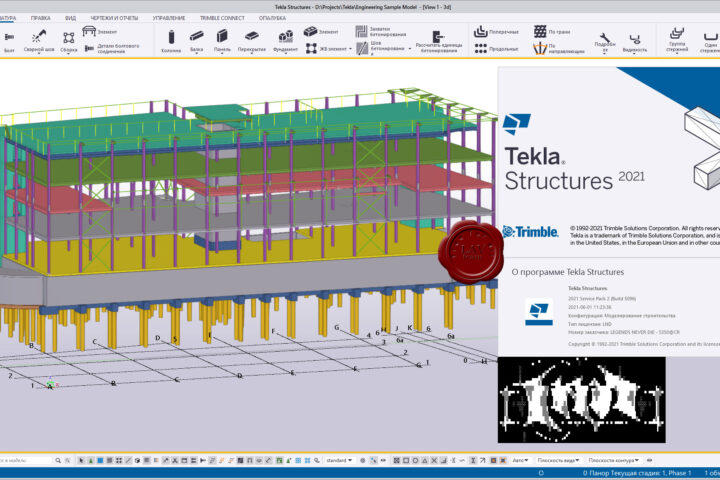Select По грани rebar mesh tool
Image resolution: width=720 pixels, height=480 pixels.
[552, 31]
